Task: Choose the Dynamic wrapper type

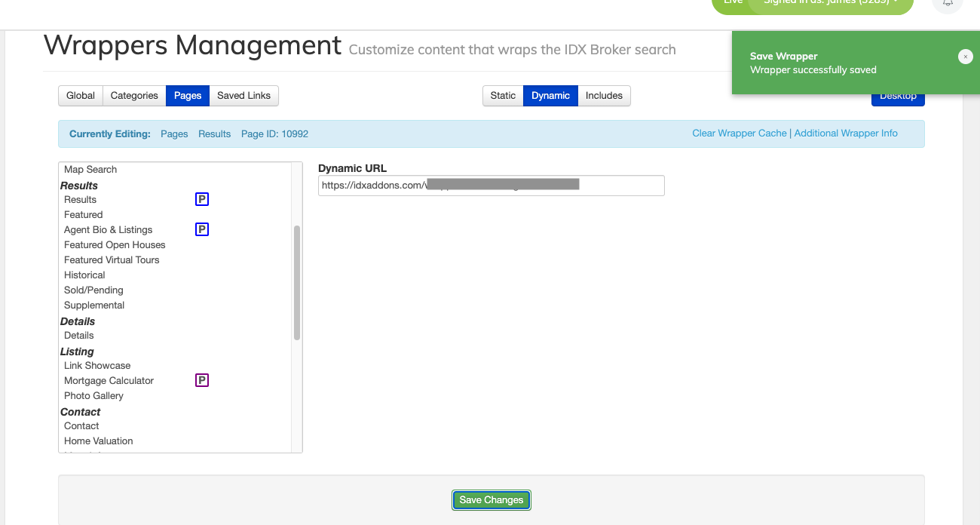Action: coord(550,96)
